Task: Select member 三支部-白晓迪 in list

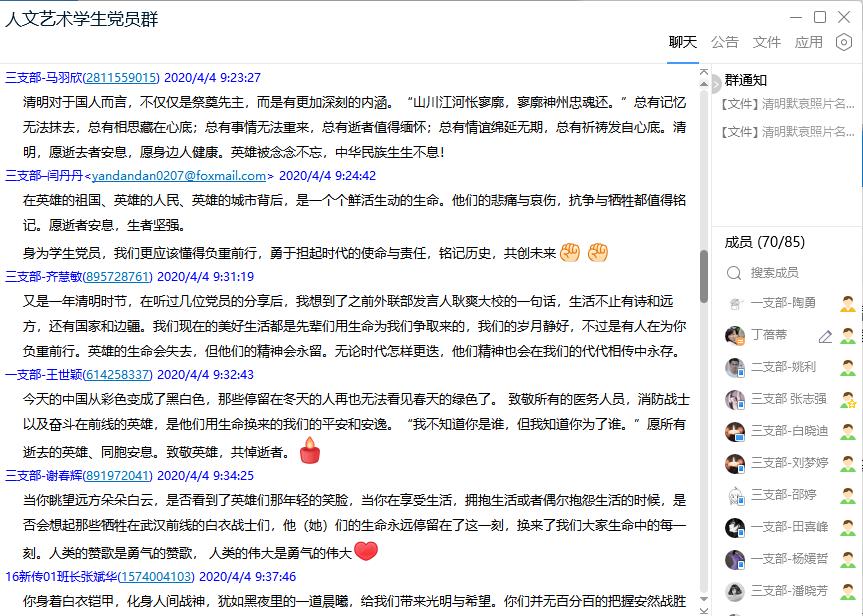Action: 789,431
